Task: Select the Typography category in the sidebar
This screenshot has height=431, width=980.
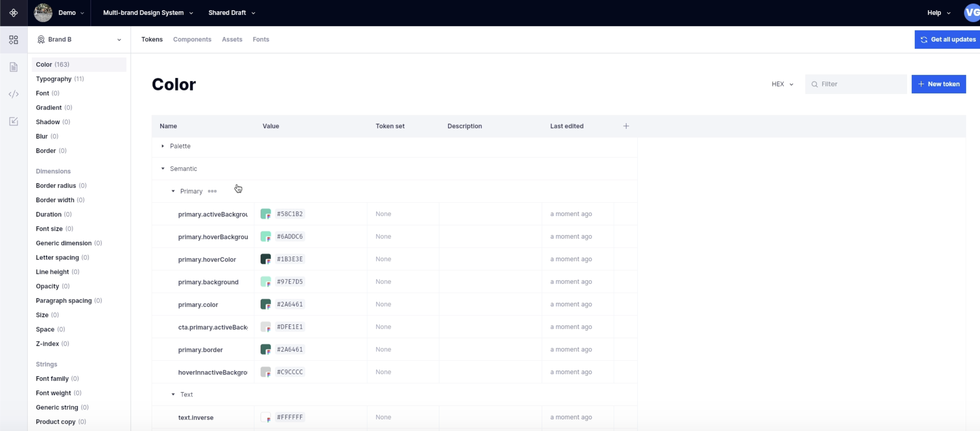Action: click(53, 79)
